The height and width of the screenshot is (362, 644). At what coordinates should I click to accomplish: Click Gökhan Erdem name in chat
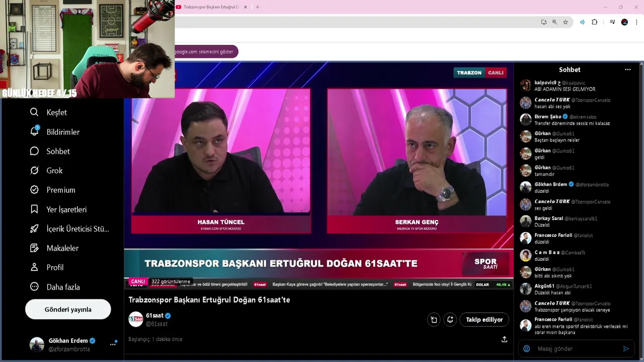point(551,185)
